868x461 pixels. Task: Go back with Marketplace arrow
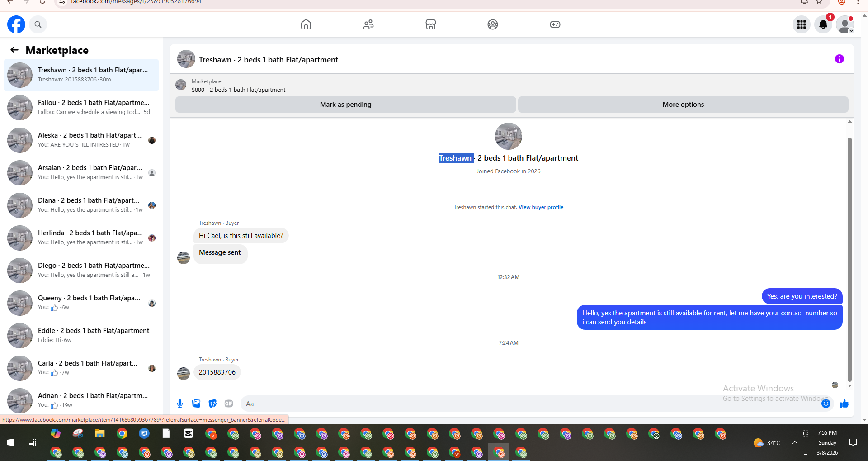[x=14, y=50]
